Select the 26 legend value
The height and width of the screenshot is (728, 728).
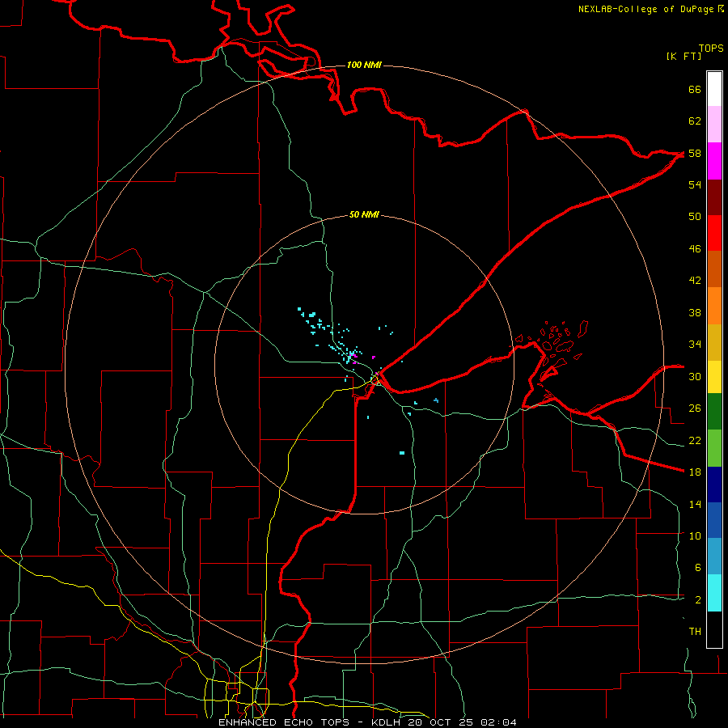click(695, 408)
